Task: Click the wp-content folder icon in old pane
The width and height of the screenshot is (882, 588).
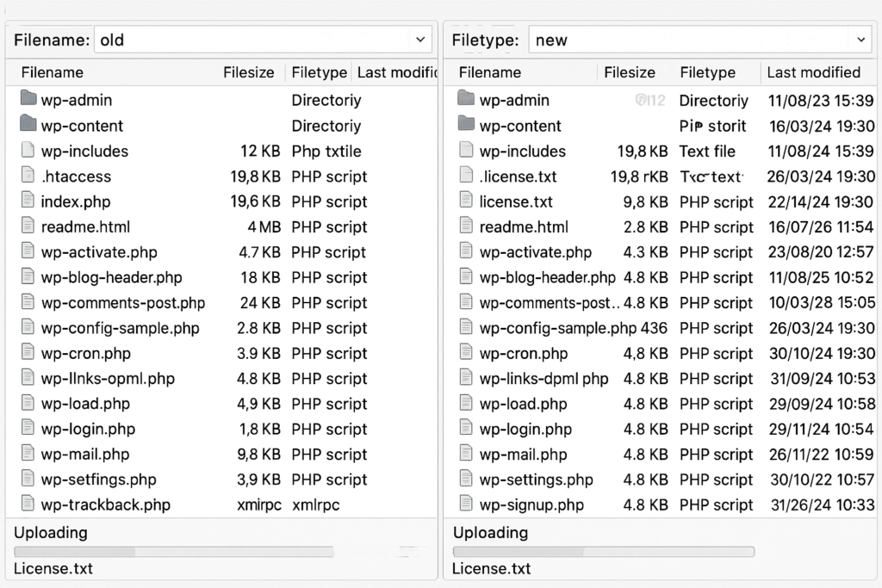Action: 28,124
